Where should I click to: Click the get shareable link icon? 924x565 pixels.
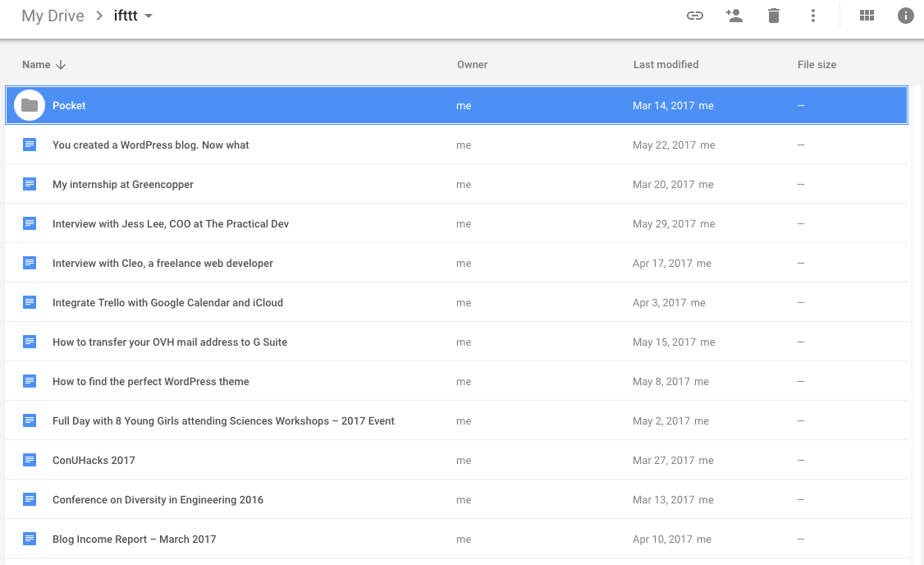[695, 16]
